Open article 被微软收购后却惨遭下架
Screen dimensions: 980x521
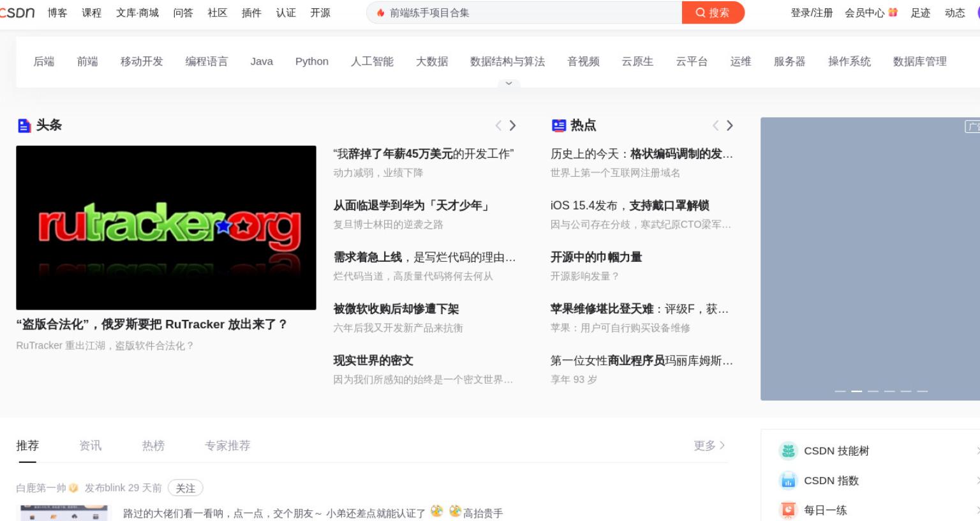click(396, 309)
